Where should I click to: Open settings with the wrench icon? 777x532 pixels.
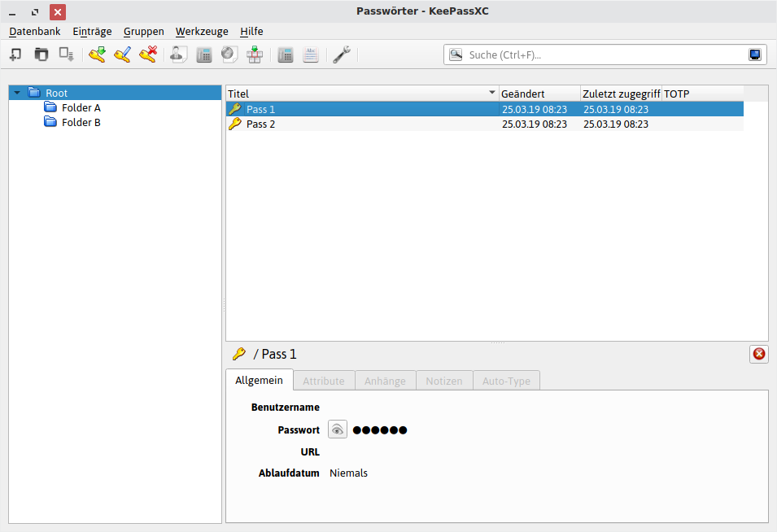click(342, 54)
